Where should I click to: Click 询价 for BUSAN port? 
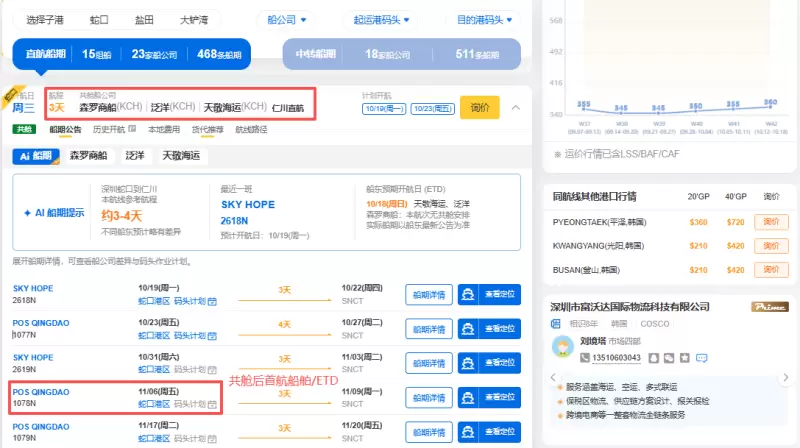[771, 270]
